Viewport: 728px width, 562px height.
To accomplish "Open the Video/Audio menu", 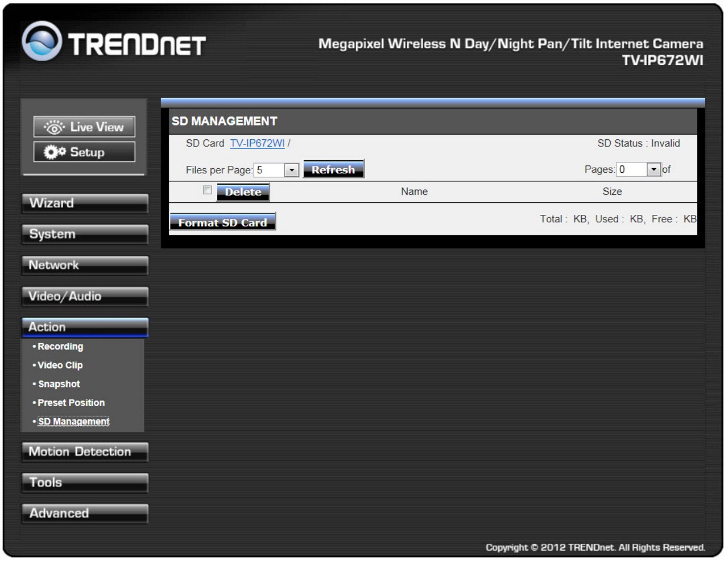I will (85, 296).
